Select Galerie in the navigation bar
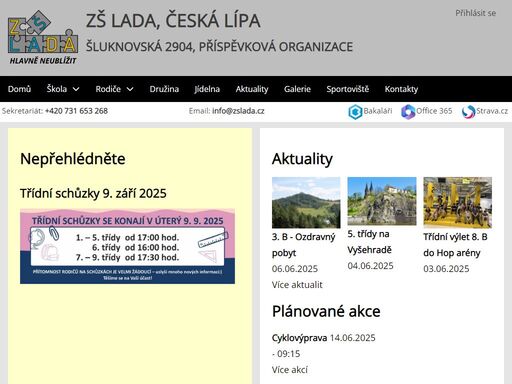Image resolution: width=512 pixels, height=384 pixels. 297,89
